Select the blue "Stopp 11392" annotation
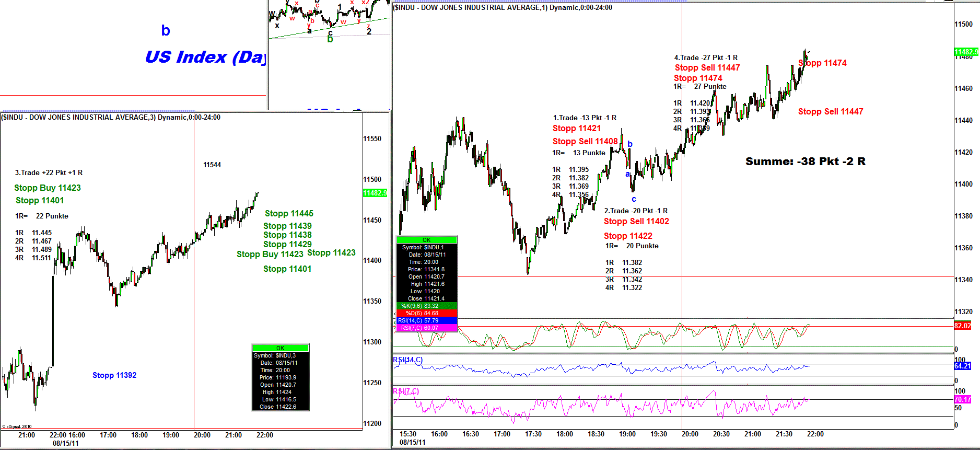The width and height of the screenshot is (980, 450). (x=114, y=375)
